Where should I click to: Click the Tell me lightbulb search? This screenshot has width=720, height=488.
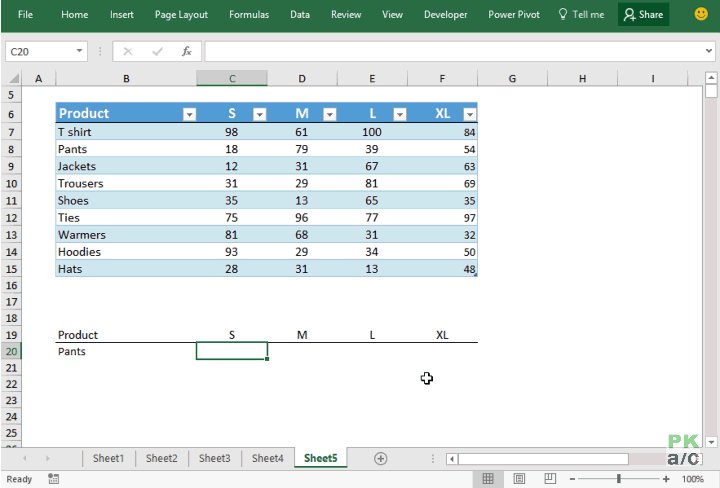point(581,14)
